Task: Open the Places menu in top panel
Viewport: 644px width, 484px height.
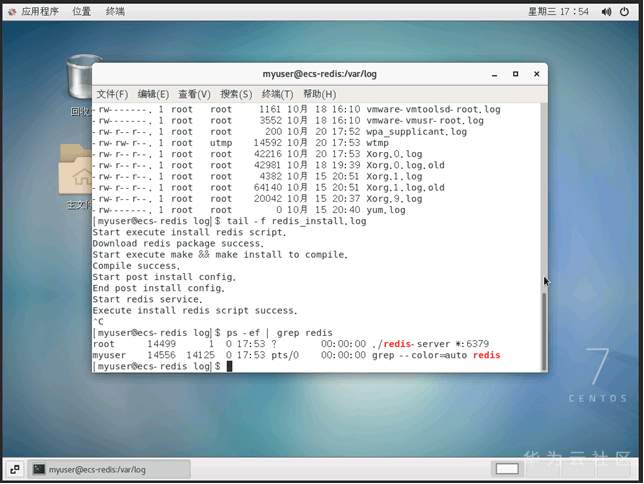Action: [81, 12]
